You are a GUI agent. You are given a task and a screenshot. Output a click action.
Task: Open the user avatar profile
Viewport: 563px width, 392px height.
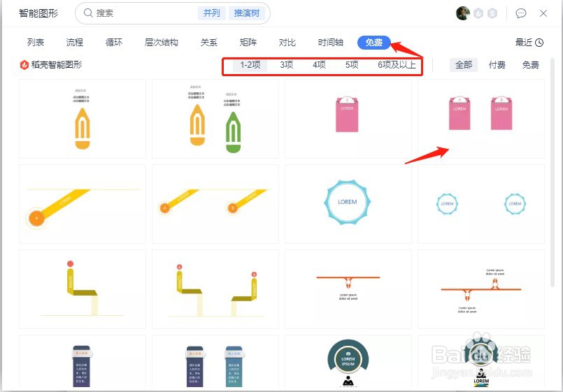click(x=463, y=13)
